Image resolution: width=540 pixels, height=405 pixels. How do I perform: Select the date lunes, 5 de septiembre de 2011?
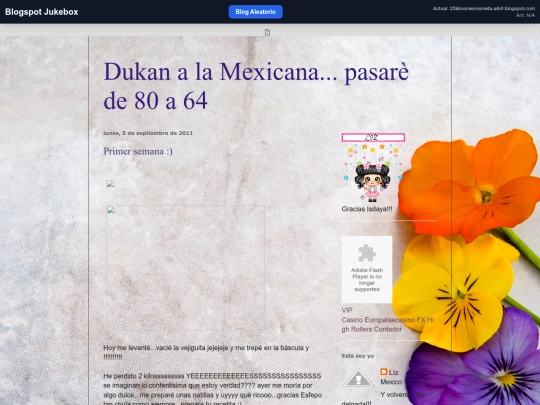point(148,133)
